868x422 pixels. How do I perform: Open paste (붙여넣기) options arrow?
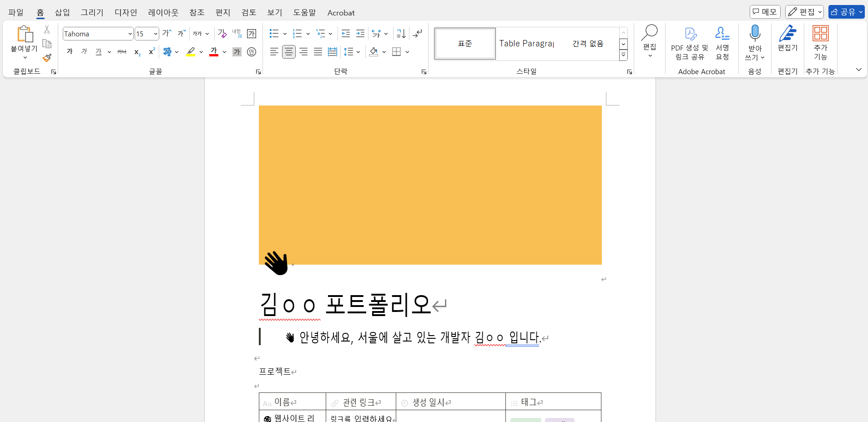click(25, 58)
